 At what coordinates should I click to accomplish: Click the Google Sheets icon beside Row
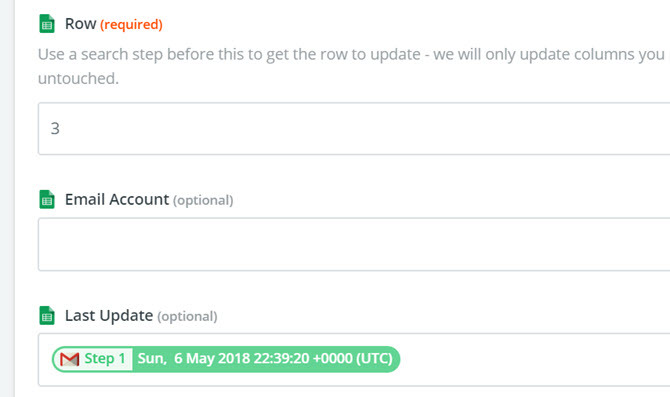[x=47, y=24]
